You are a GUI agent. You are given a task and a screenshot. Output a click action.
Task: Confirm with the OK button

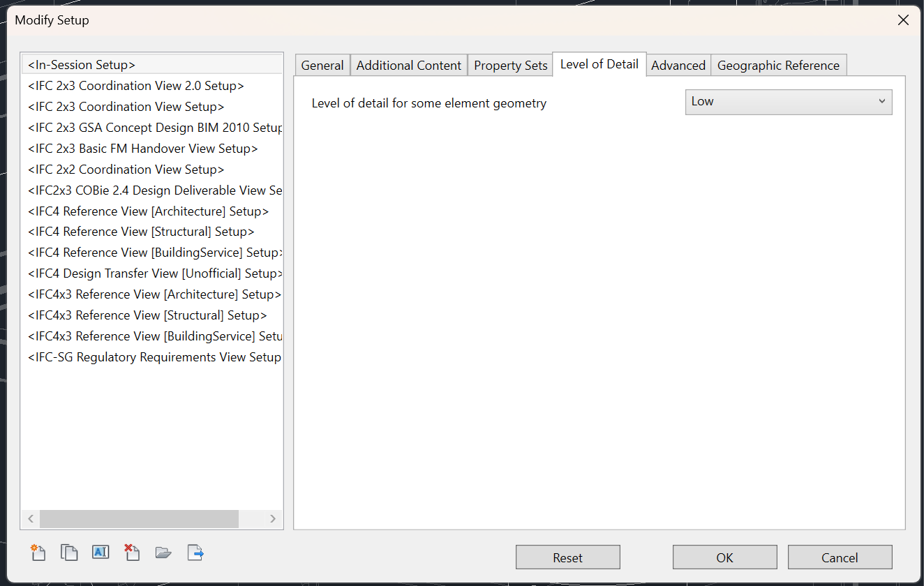[725, 557]
